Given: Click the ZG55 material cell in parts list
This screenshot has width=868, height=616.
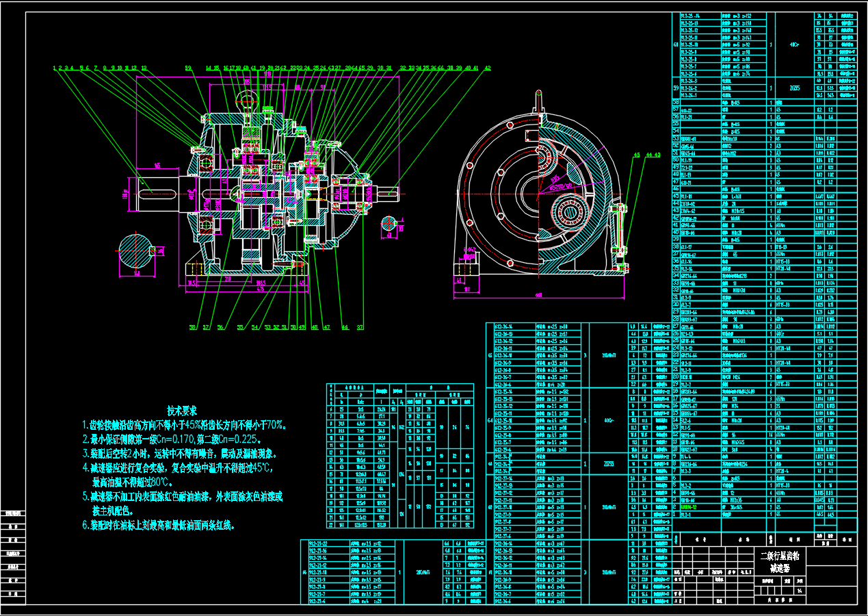Looking at the screenshot, I should 794,88.
